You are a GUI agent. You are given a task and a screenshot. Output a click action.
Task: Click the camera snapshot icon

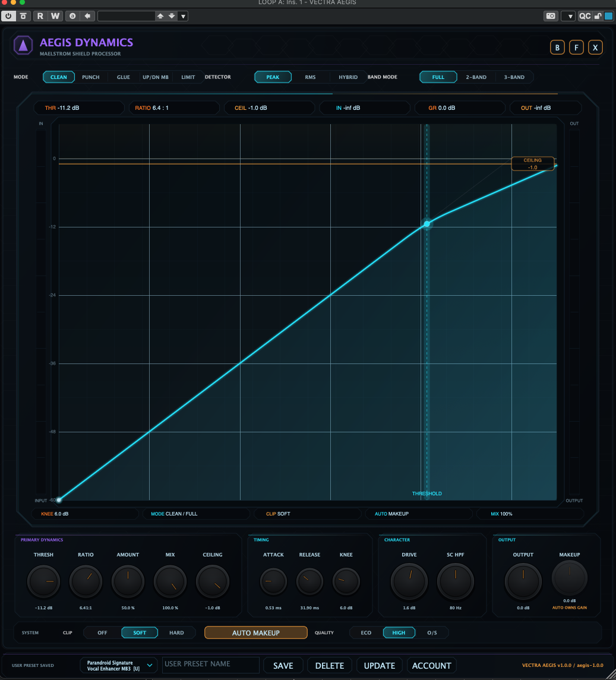tap(551, 16)
